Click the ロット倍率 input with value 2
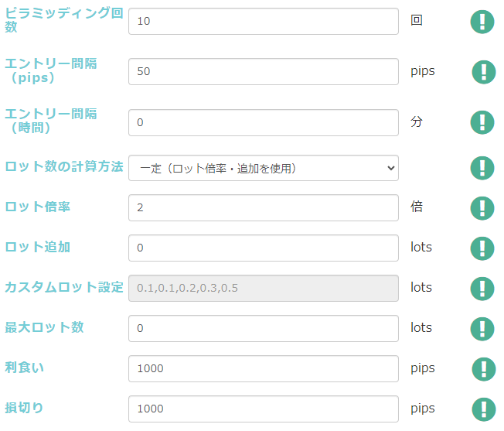This screenshot has height=431, width=504. tap(264, 207)
